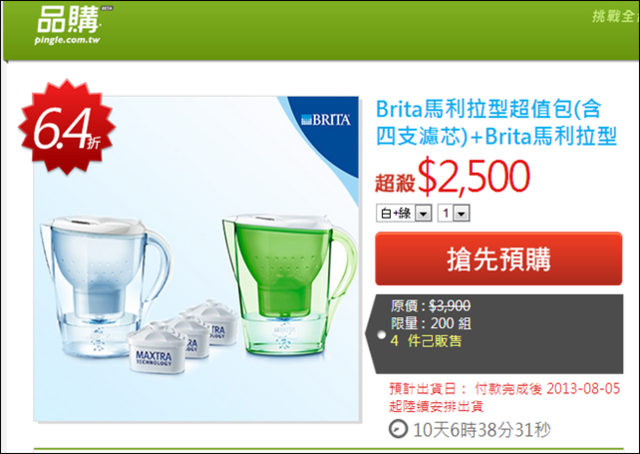Click the red 搶先預購 pre-order button
640x454 pixels.
498,259
